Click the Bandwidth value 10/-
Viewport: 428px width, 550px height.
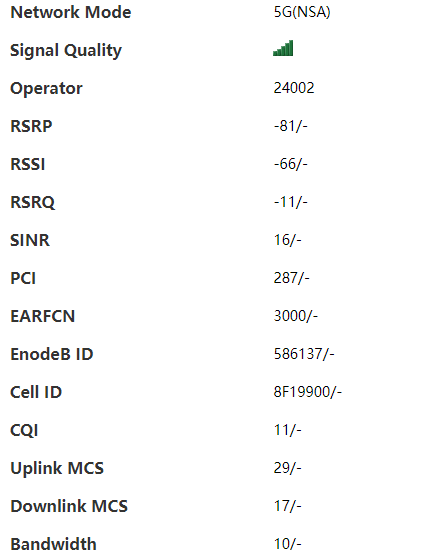(287, 543)
